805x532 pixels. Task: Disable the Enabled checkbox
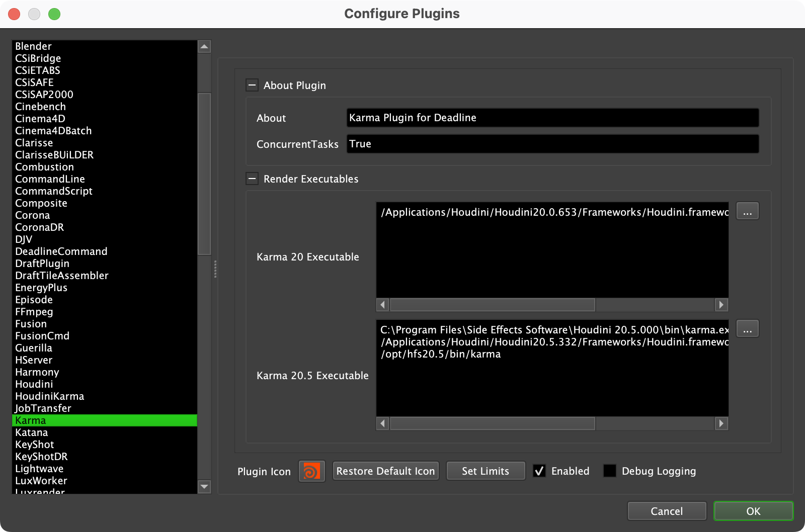pyautogui.click(x=539, y=471)
